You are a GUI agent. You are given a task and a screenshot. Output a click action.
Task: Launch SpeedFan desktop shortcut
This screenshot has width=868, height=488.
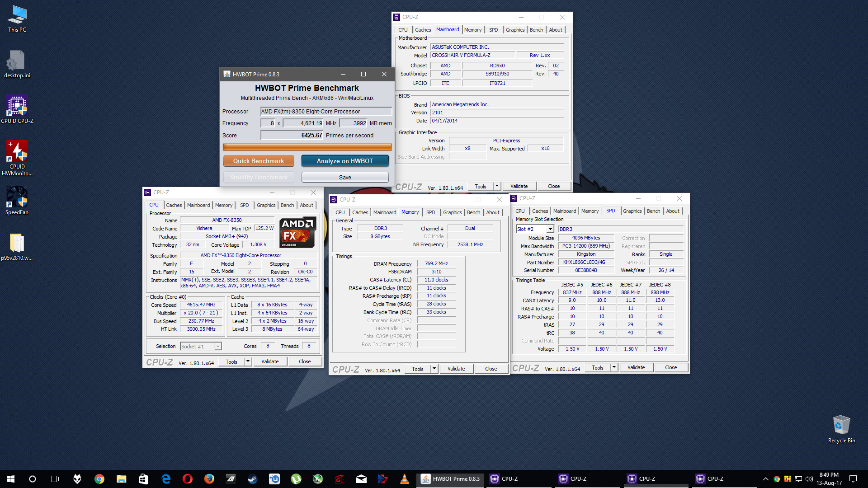[x=17, y=202]
